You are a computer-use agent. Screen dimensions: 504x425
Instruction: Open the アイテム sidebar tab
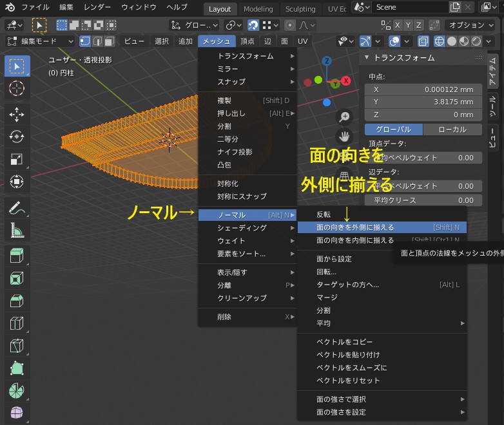pyautogui.click(x=492, y=71)
